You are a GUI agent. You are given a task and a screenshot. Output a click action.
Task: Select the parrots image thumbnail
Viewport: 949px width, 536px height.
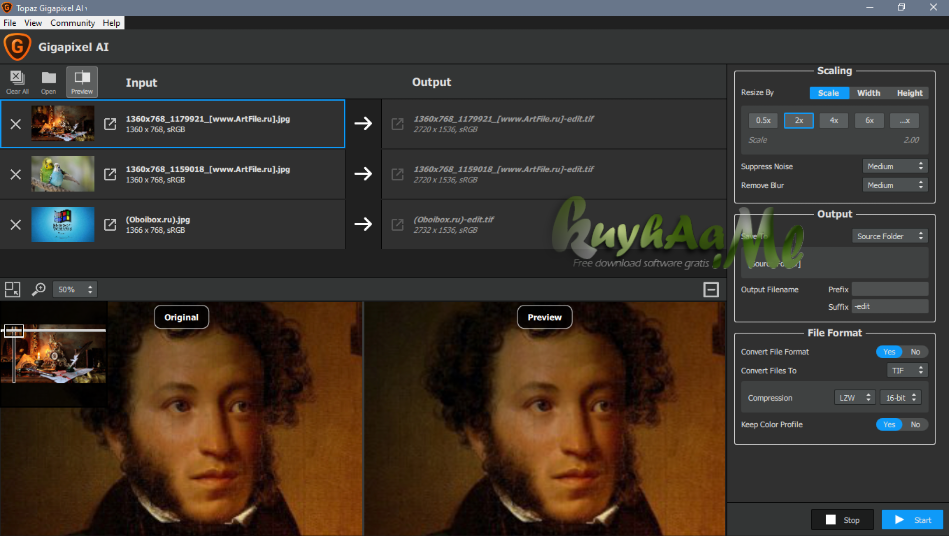pyautogui.click(x=63, y=174)
